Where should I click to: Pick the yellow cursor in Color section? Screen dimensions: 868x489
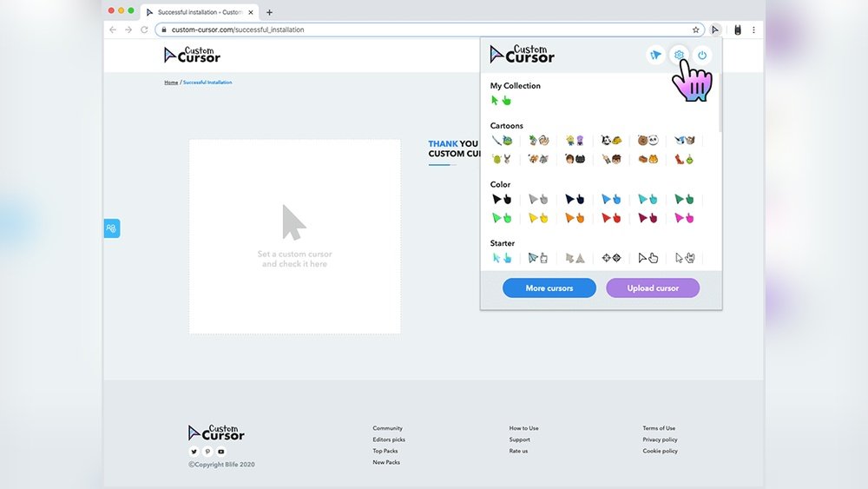[538, 218]
